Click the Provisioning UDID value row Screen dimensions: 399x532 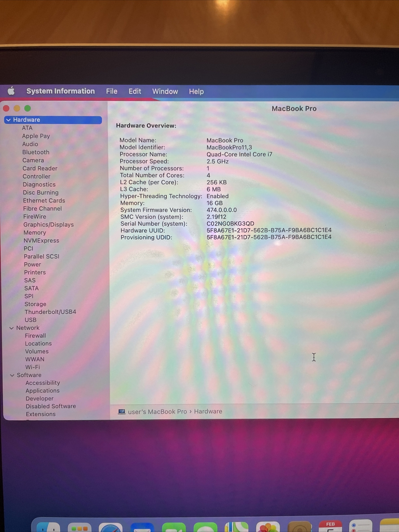269,237
